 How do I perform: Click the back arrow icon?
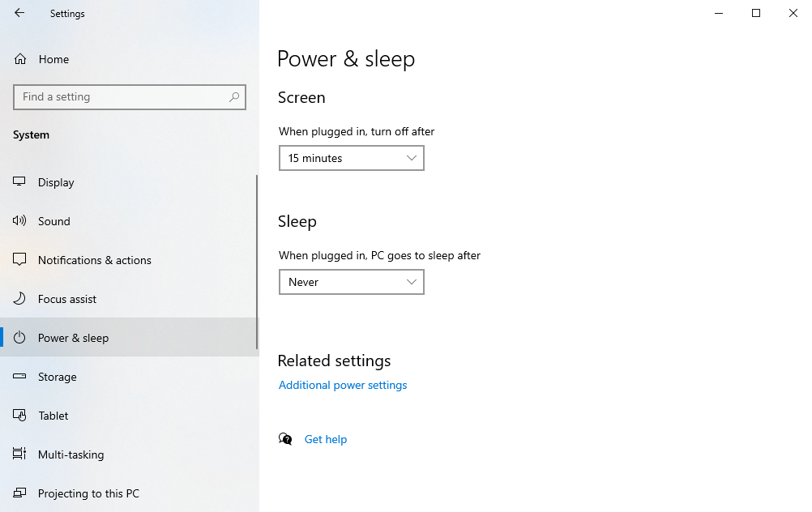(x=19, y=13)
